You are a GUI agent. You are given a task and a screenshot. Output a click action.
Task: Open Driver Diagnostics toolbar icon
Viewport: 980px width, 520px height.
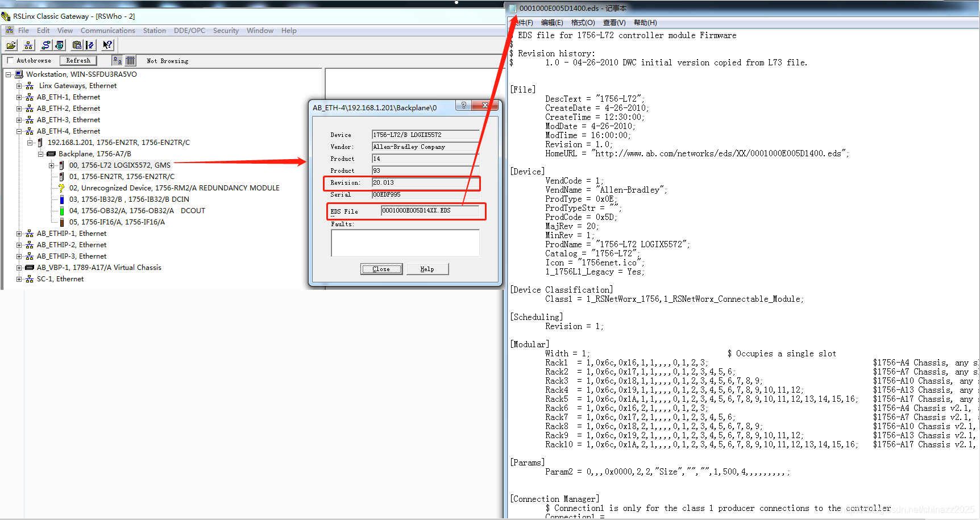tap(59, 45)
